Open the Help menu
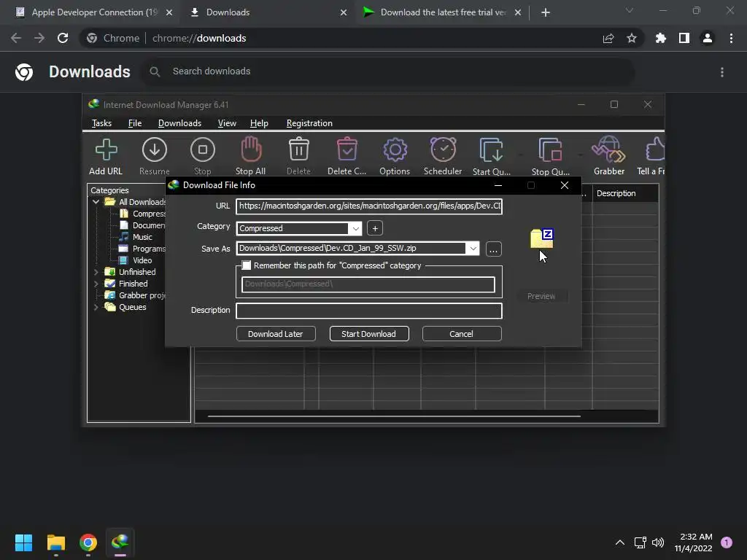 [259, 123]
